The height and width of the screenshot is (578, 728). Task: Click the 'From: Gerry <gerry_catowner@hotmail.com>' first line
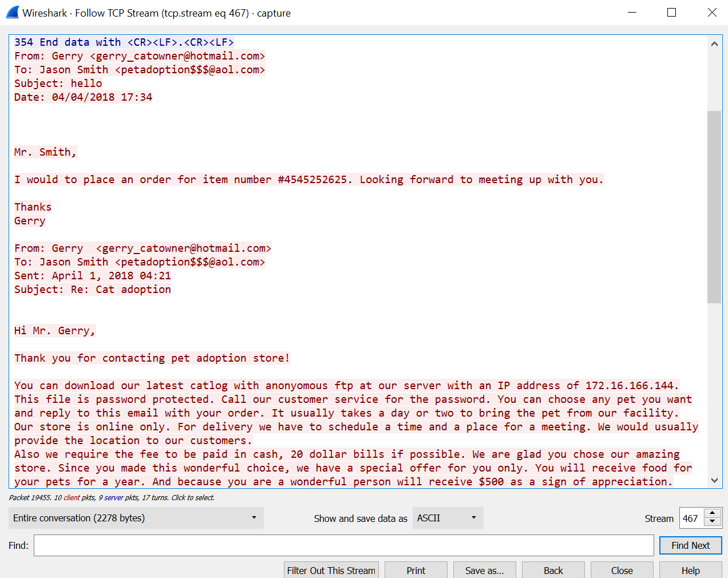pos(140,56)
